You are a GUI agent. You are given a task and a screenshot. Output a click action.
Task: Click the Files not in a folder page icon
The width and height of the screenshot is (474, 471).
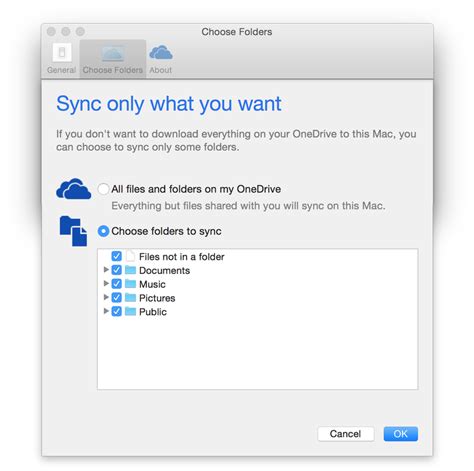(130, 256)
